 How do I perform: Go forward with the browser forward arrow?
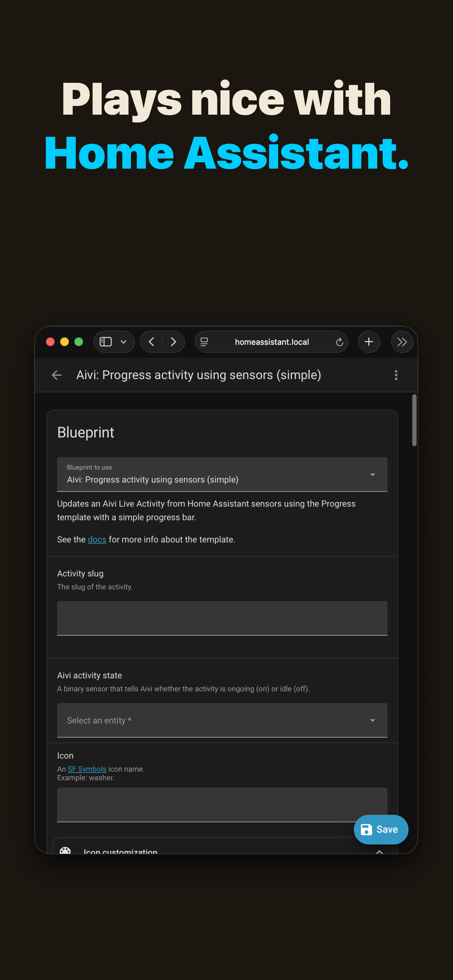pos(174,342)
